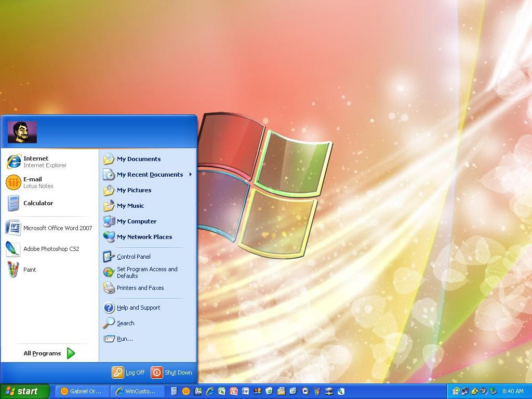The image size is (532, 399).
Task: Click the 8:40 AM system clock
Action: point(513,391)
